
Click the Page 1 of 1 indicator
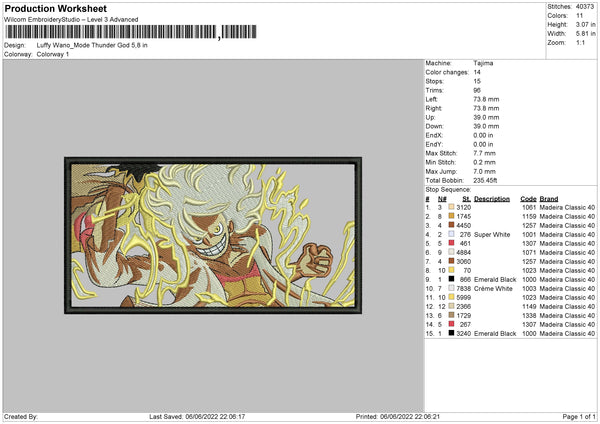click(x=579, y=416)
